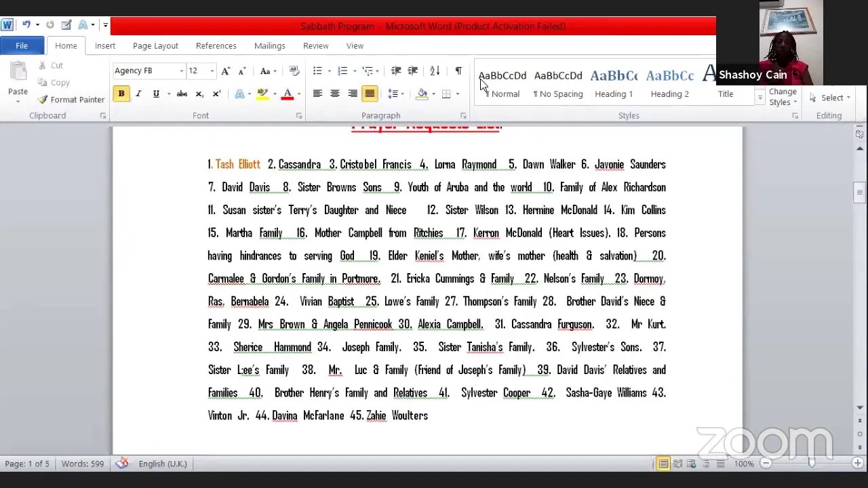Apply the Heading 2 style
Screen dimensions: 868x488
tap(669, 83)
